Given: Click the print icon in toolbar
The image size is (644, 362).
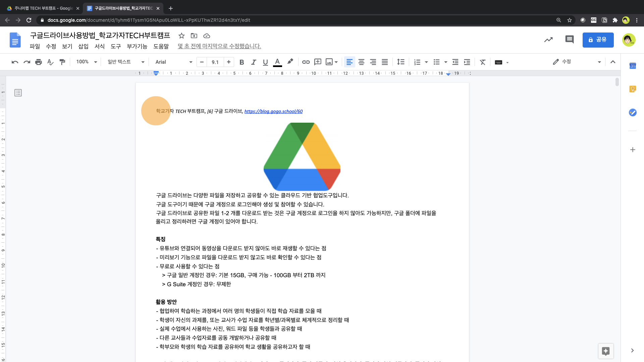Looking at the screenshot, I should (39, 62).
